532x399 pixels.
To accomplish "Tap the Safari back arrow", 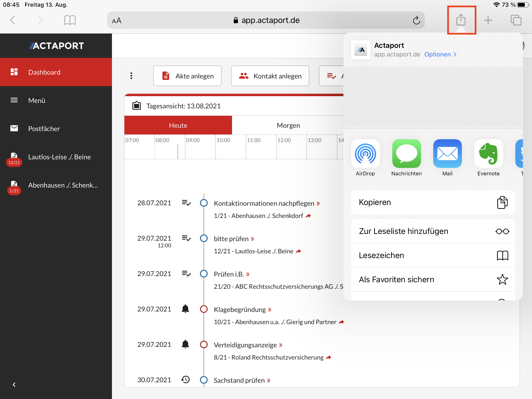I will pos(13,20).
